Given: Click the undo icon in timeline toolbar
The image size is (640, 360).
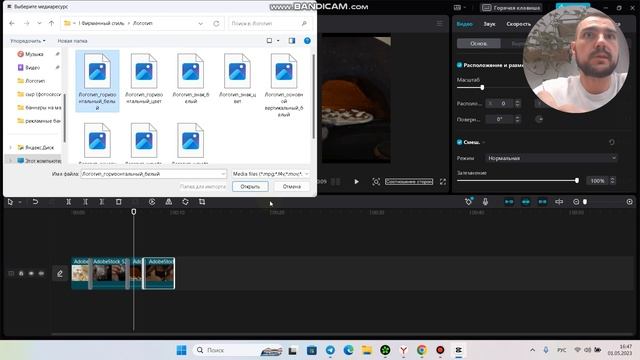Looking at the screenshot, I should (35, 202).
